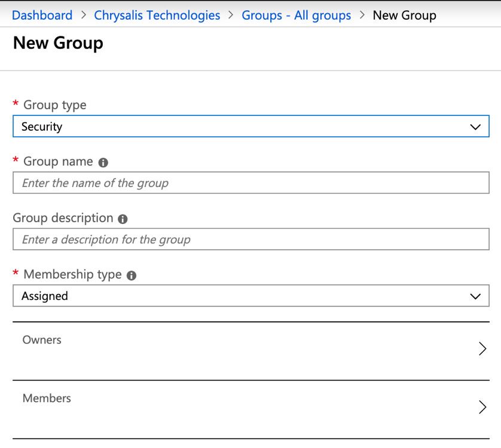Focus the Group name text field
The width and height of the screenshot is (501, 448).
click(x=250, y=183)
